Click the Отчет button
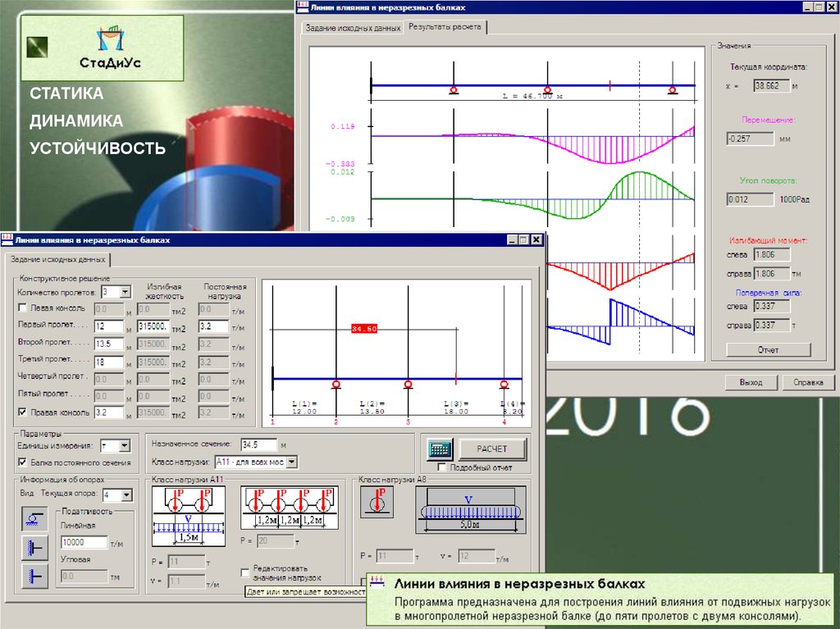Screen dimensions: 840x629 pyautogui.click(x=767, y=350)
